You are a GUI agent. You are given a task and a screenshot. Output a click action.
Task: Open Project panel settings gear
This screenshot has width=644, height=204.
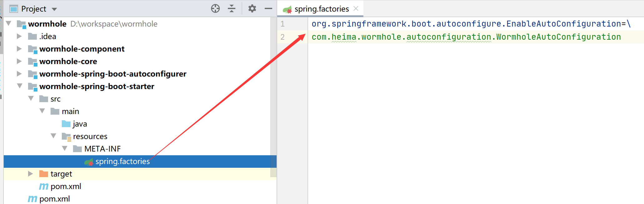(252, 8)
